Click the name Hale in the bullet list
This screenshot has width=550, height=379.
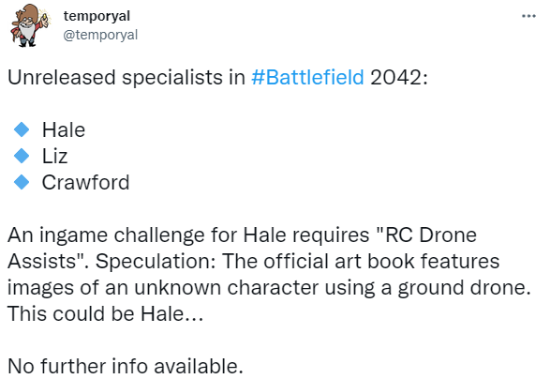coord(63,130)
